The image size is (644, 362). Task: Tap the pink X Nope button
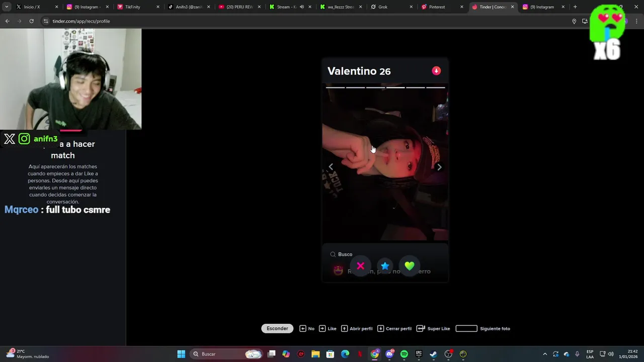click(x=360, y=266)
